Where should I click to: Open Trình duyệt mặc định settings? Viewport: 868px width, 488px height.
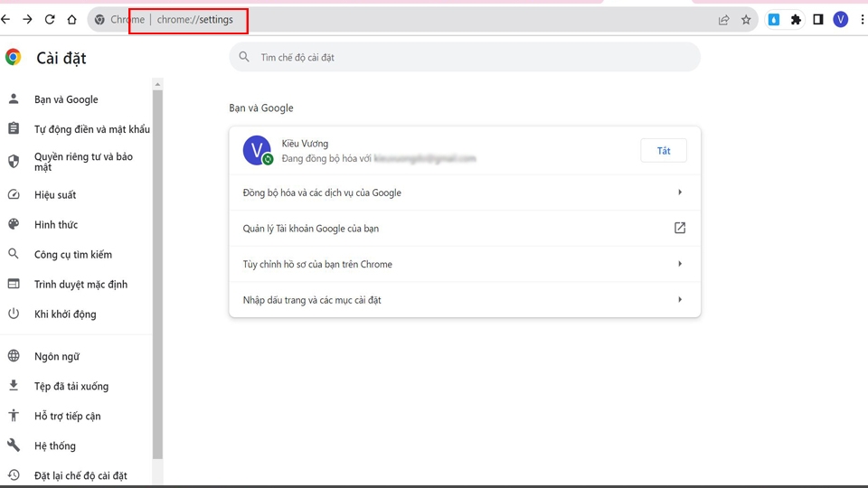tap(80, 285)
